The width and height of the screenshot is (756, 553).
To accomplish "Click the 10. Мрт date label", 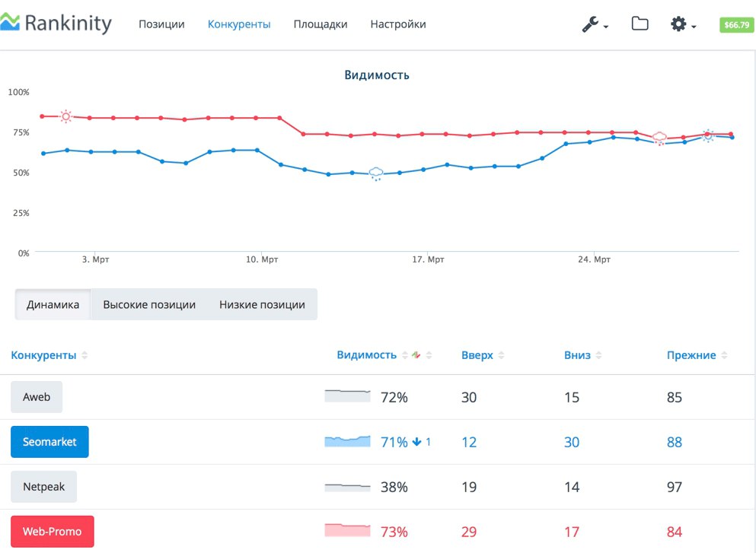I will [262, 259].
